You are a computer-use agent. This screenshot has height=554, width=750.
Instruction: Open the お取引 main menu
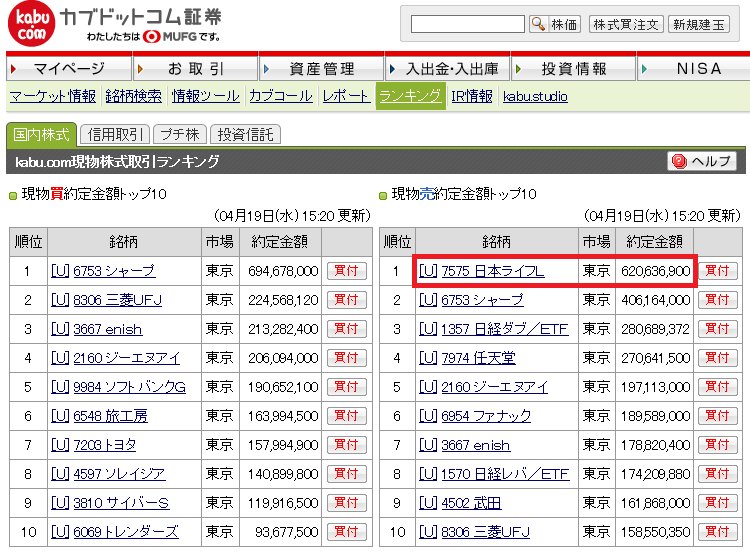click(x=196, y=68)
